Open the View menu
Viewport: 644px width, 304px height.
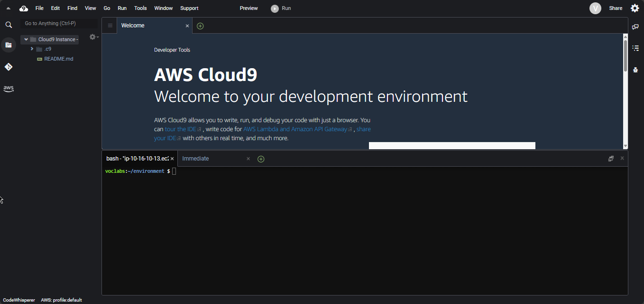point(90,8)
